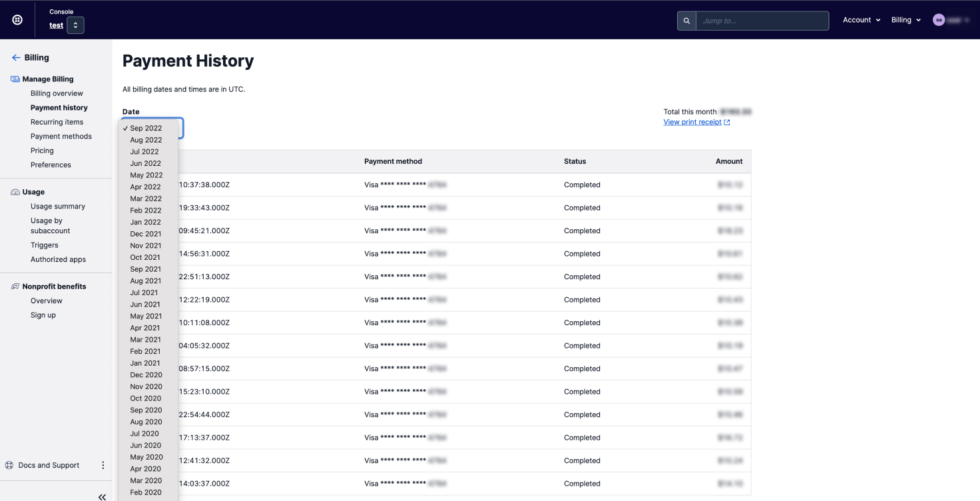Expand the Account dropdown in header
Screen dimensions: 980x501
pyautogui.click(x=861, y=20)
